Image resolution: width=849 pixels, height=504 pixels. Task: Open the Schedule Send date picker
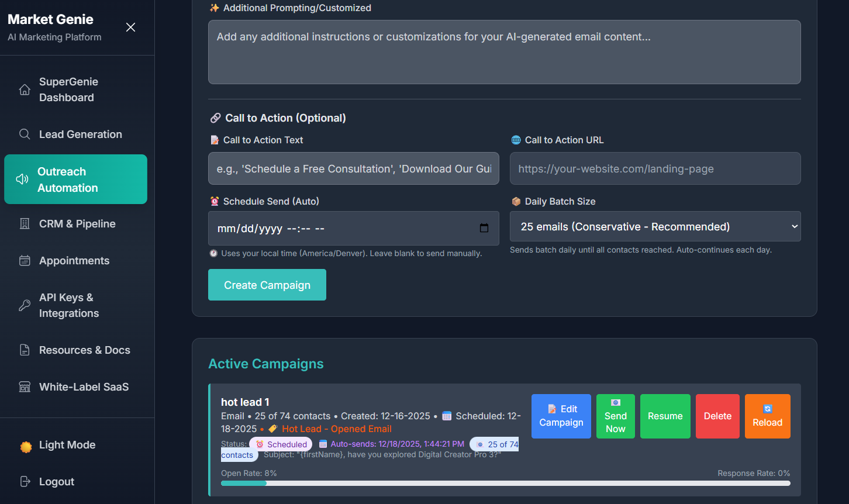[485, 228]
